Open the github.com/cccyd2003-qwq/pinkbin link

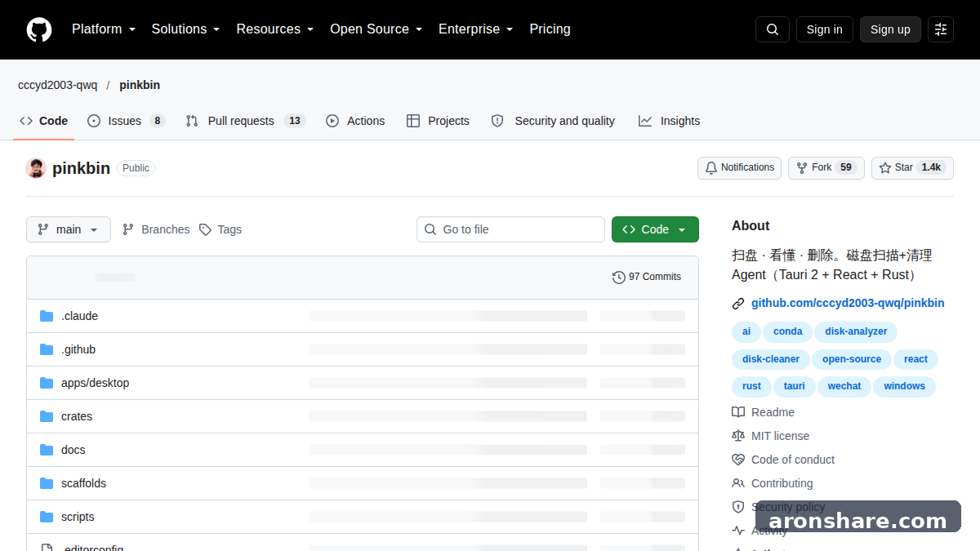coord(848,303)
